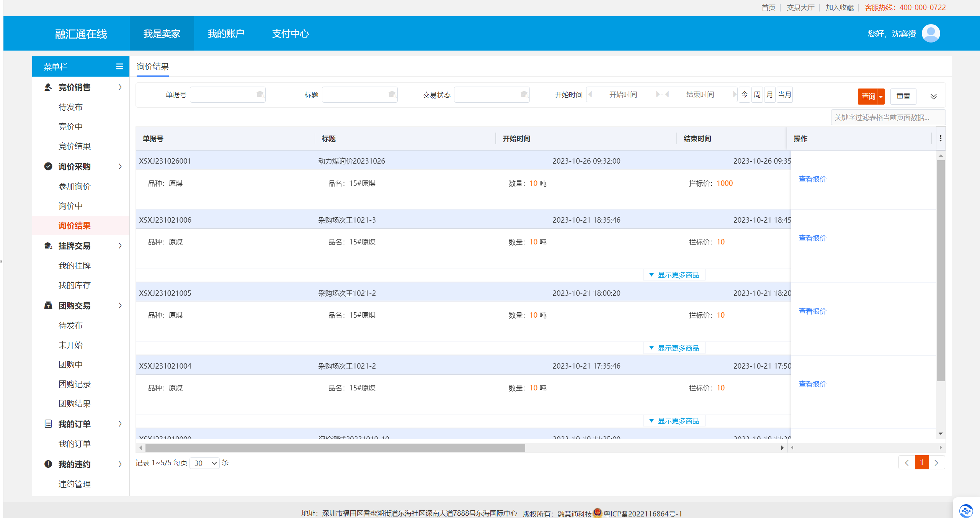Click the 竞价销售 gavel icon

tap(48, 87)
